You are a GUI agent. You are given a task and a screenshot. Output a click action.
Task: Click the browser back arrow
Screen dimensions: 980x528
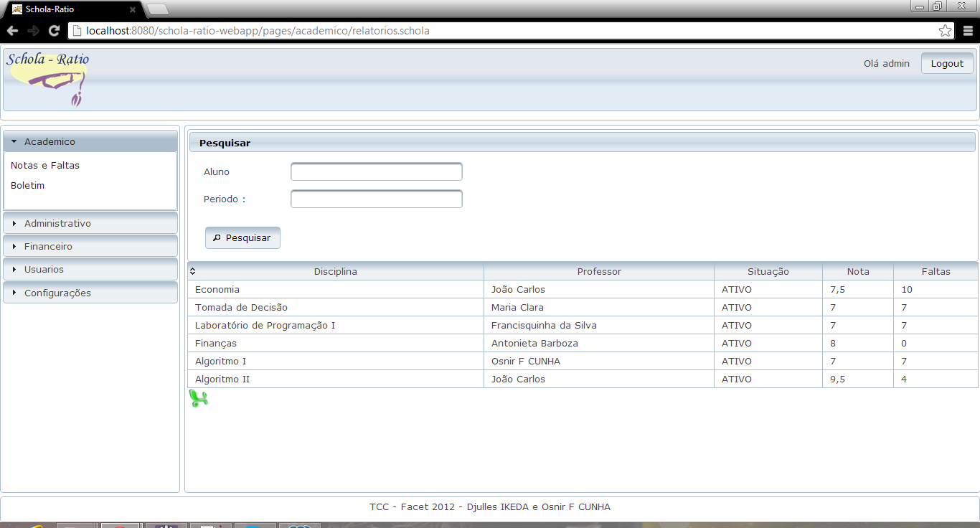pos(12,31)
